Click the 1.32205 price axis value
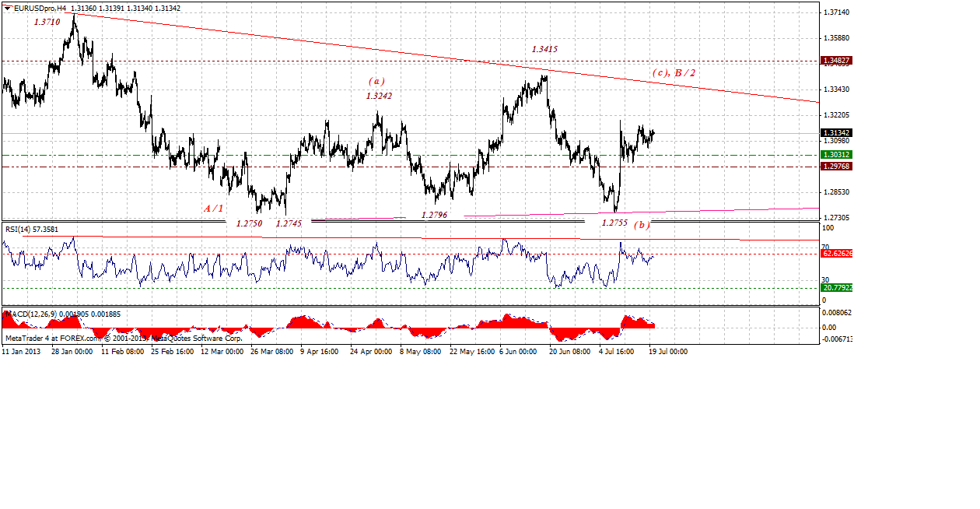Screen dimensions: 980x509 (x=836, y=114)
